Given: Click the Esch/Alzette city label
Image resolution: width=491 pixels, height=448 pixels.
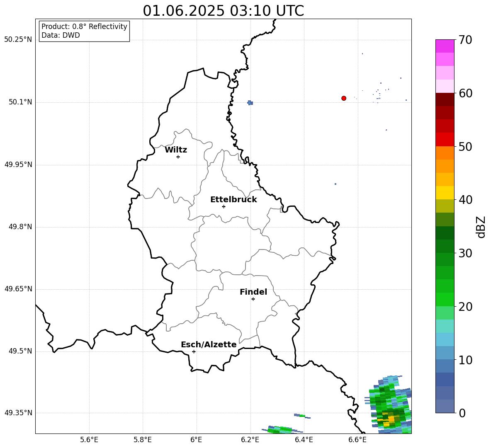Looking at the screenshot, I should pyautogui.click(x=209, y=344).
